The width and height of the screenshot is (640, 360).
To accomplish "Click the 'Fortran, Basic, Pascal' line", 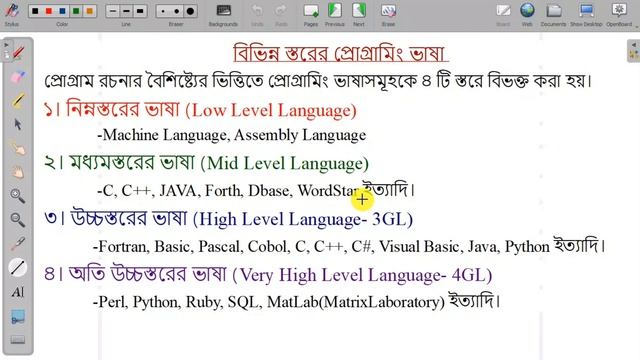I will pyautogui.click(x=349, y=246).
